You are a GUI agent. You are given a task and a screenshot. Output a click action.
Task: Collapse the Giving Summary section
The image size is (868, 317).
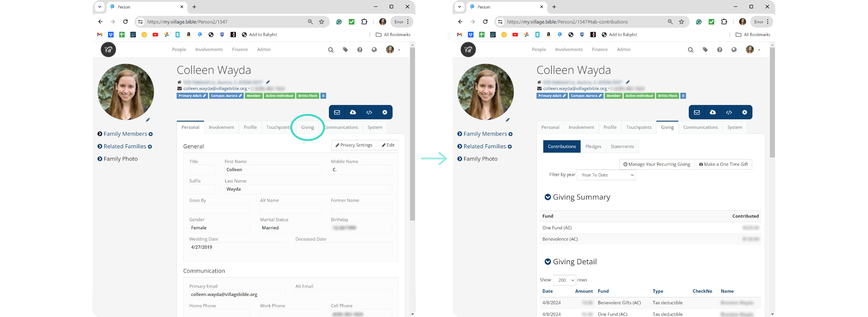[x=548, y=197]
